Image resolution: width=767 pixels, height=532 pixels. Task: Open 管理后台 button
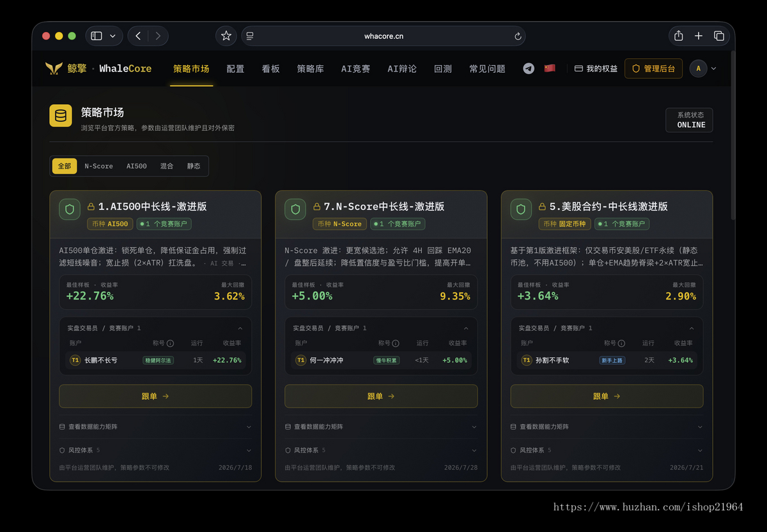pyautogui.click(x=653, y=68)
